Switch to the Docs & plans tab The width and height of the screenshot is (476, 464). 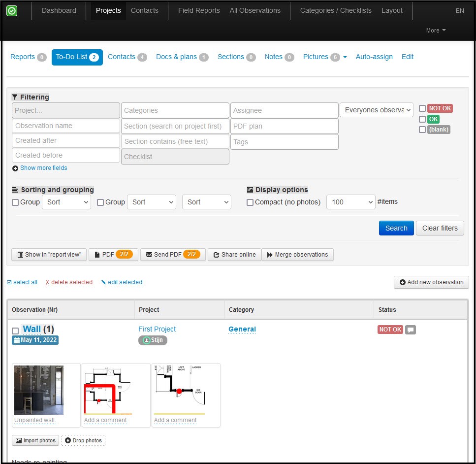(182, 57)
